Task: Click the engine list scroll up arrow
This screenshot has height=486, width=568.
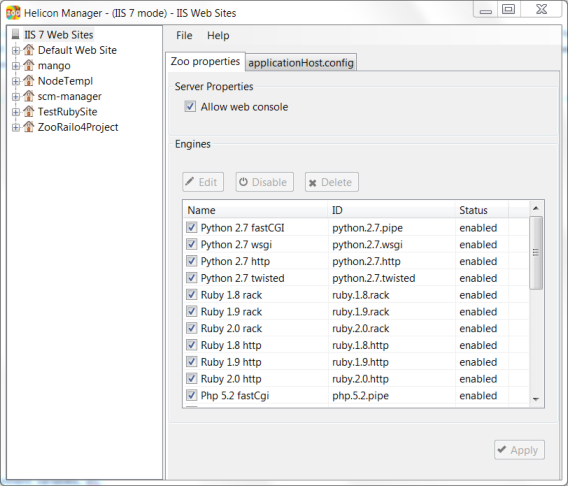Action: click(536, 208)
